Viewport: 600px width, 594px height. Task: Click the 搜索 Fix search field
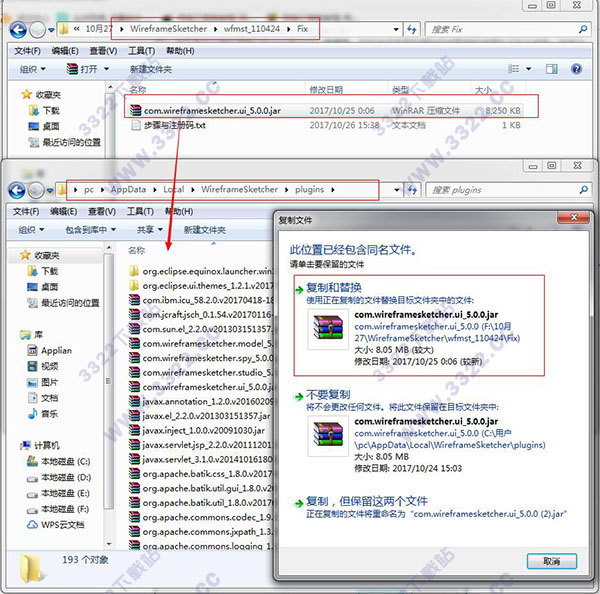(x=507, y=29)
